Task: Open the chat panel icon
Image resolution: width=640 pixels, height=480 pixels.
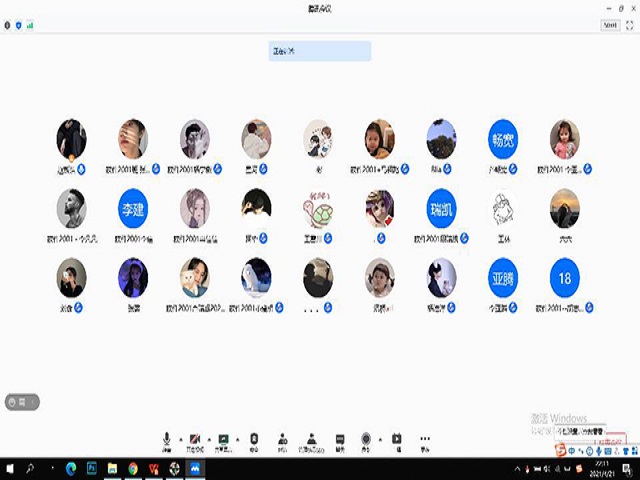Action: (340, 440)
